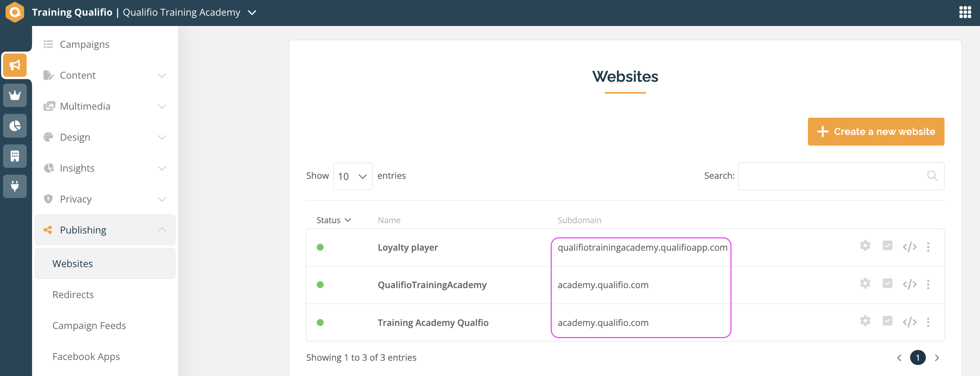
Task: Click the Training Qualifio account title
Action: 72,12
